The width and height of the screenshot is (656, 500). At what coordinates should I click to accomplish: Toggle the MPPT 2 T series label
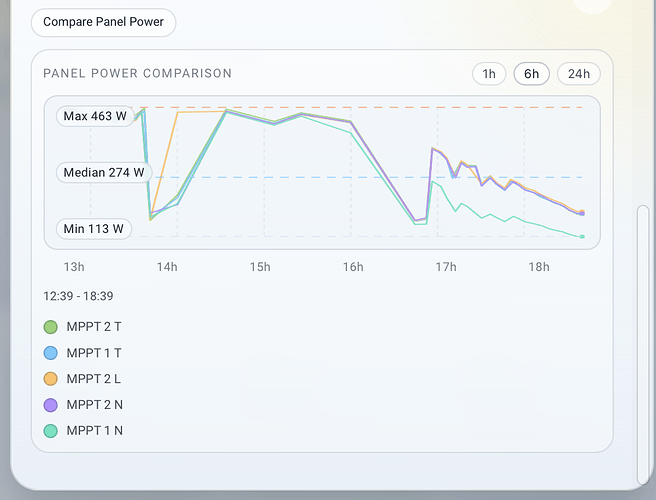94,327
